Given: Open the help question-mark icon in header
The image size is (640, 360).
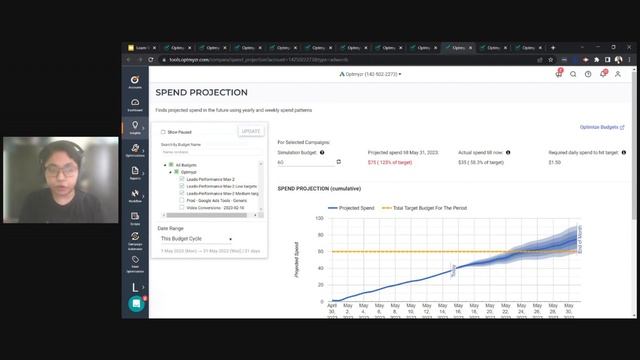Looking at the screenshot, I should [x=588, y=74].
